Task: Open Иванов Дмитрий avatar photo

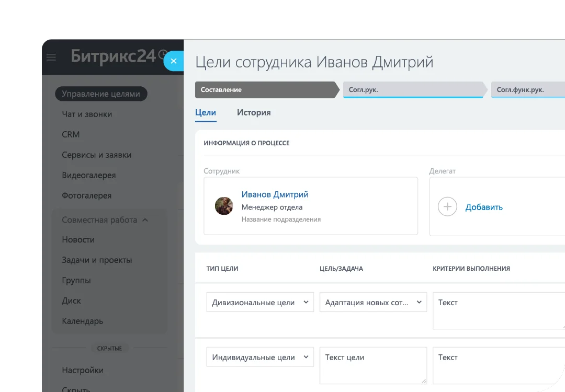Action: point(224,206)
